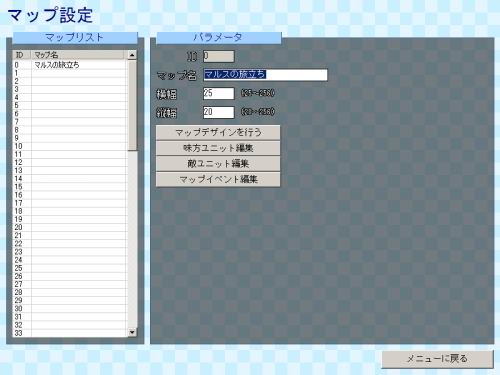Open 敵ユニット編集 editor
500x375 pixels.
pos(218,164)
